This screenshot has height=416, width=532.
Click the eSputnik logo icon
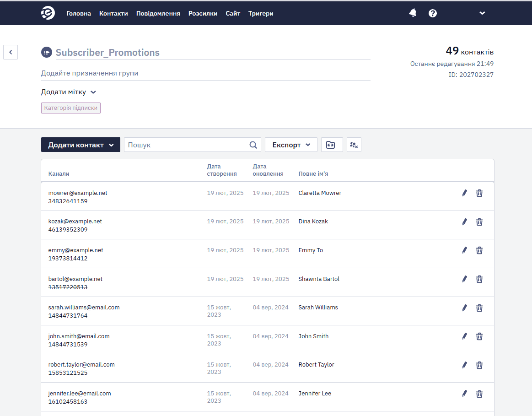(48, 13)
